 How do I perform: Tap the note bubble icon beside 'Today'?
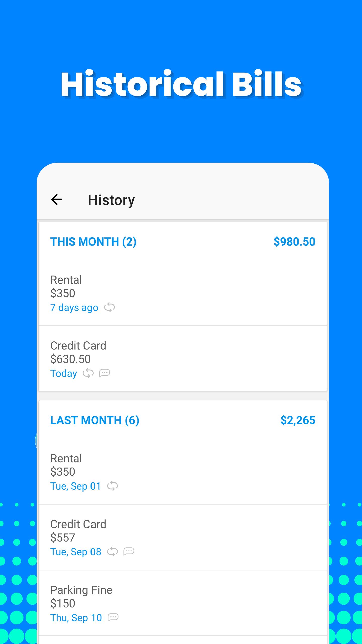pos(105,373)
